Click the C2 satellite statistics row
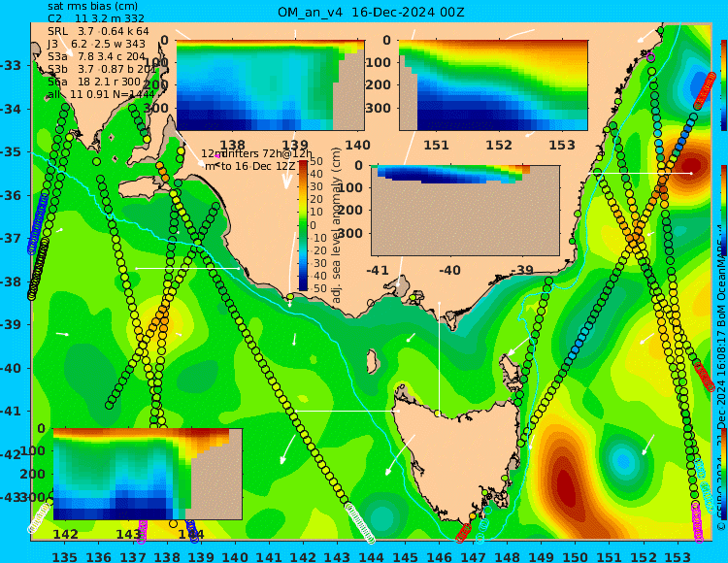 (x=96, y=18)
